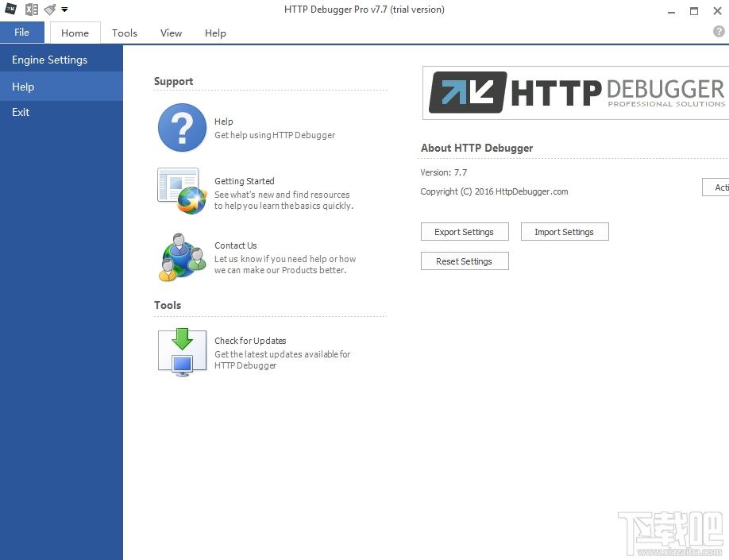This screenshot has width=729, height=560.
Task: Click the Getting Started globe icon
Action: point(182,191)
